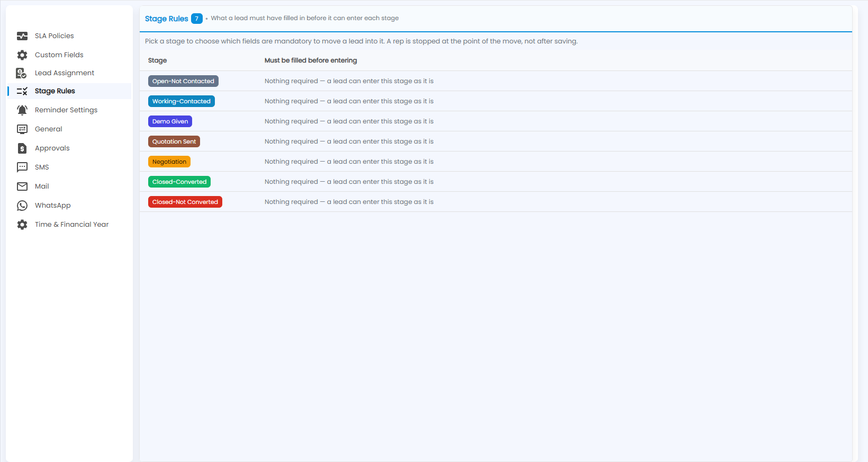Click the 'Pick a stage to choose' instruction text

click(x=361, y=41)
